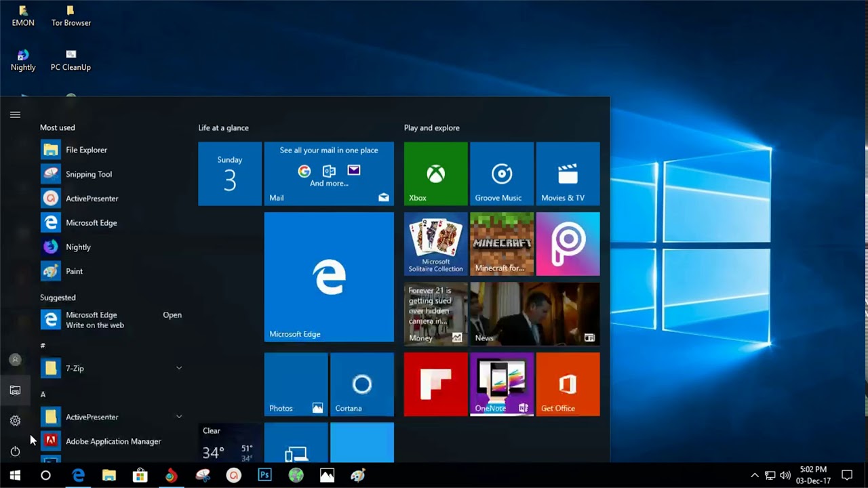Image resolution: width=868 pixels, height=488 pixels.
Task: Show hidden system tray icons
Action: pyautogui.click(x=754, y=476)
